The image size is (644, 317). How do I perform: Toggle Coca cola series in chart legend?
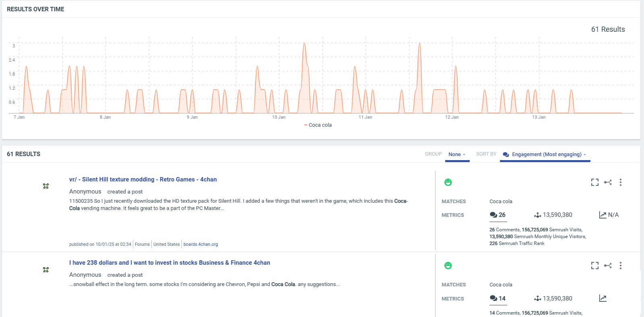pyautogui.click(x=318, y=125)
